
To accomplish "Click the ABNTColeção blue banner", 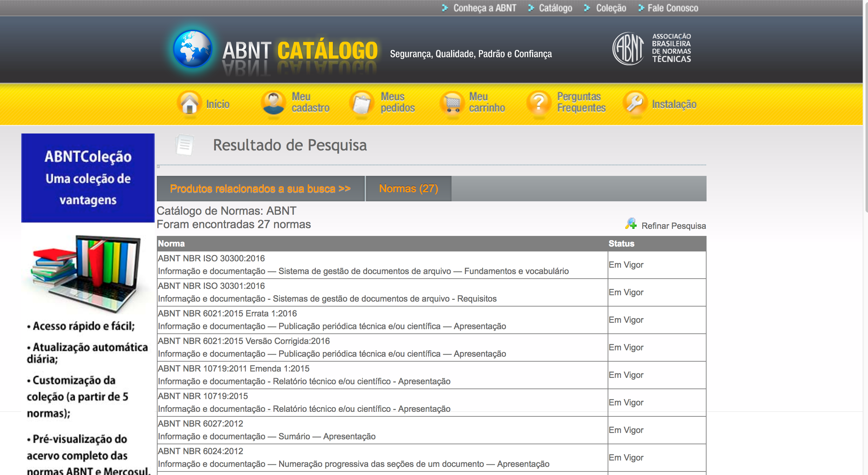I will tap(88, 178).
